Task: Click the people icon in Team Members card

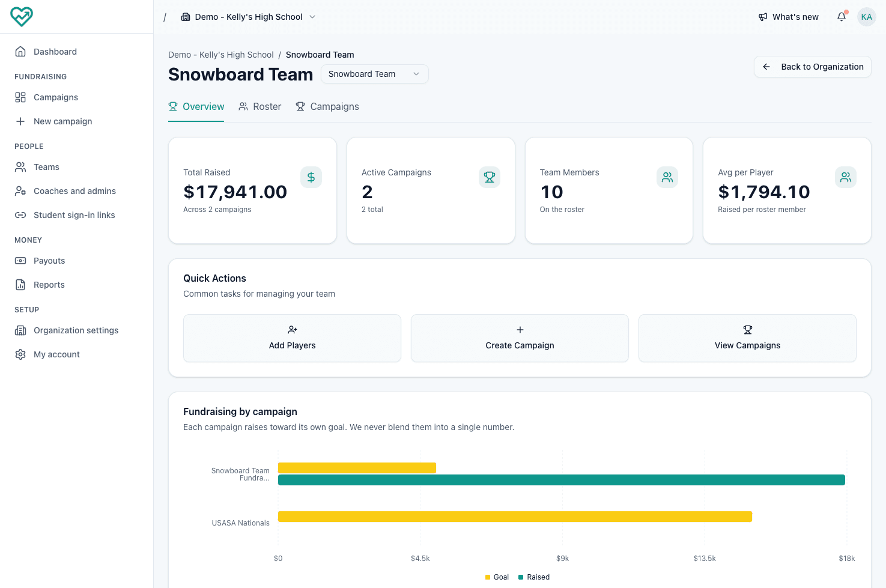Action: [x=667, y=177]
